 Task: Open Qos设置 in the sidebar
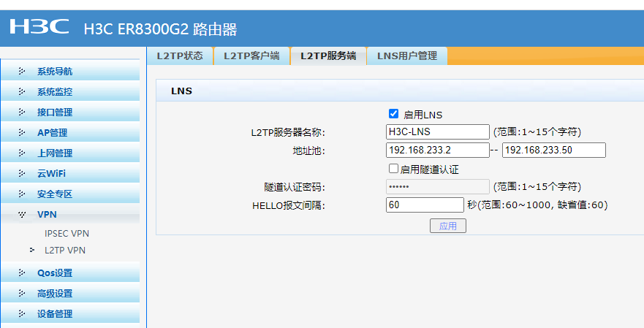pos(70,272)
